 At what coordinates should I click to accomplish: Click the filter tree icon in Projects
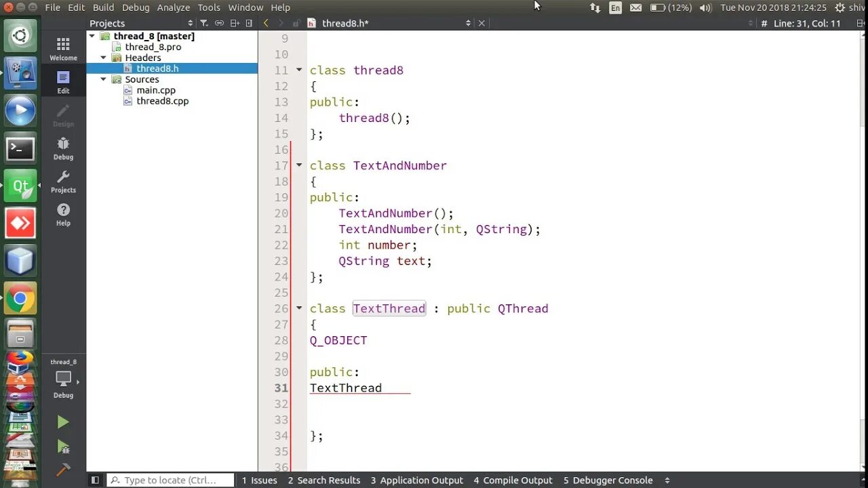[x=203, y=23]
